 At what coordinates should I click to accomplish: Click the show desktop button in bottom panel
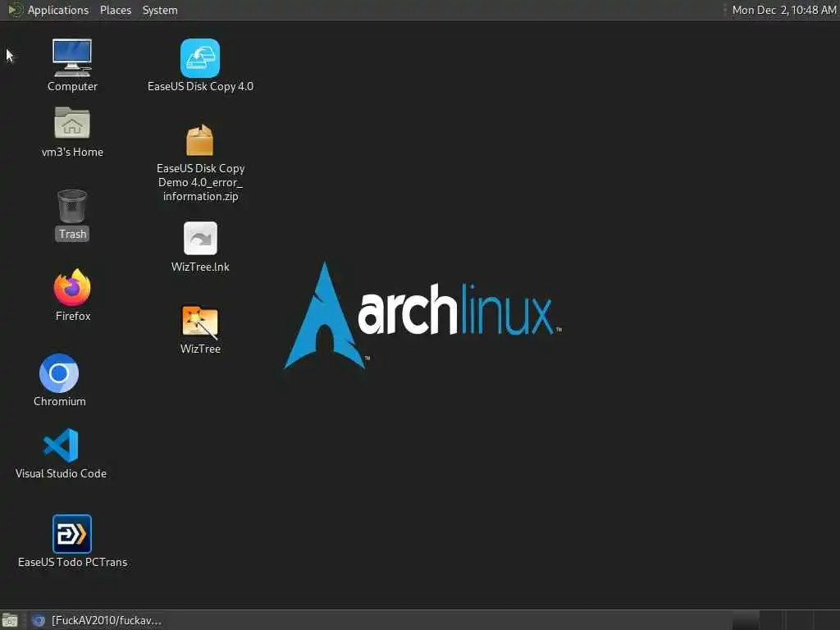pos(10,620)
